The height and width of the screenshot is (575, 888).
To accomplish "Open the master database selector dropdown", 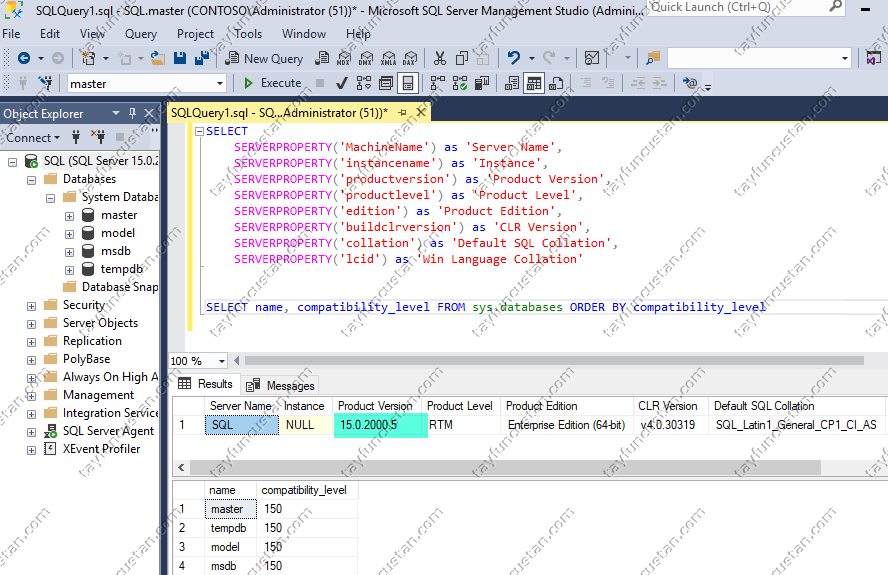I will 220,84.
